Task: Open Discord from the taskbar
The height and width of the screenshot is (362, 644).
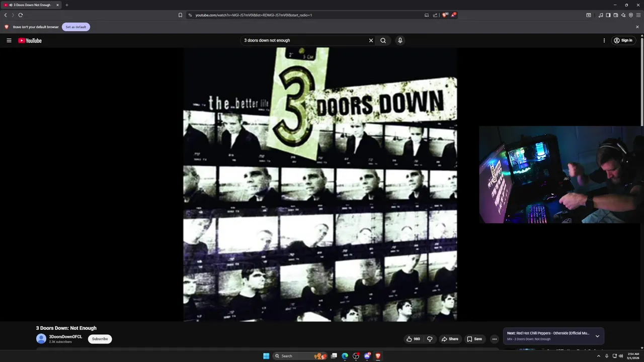Action: tap(367, 356)
